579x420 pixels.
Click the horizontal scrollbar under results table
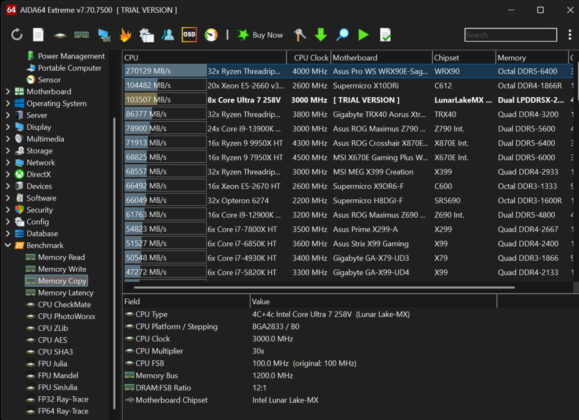click(x=324, y=287)
